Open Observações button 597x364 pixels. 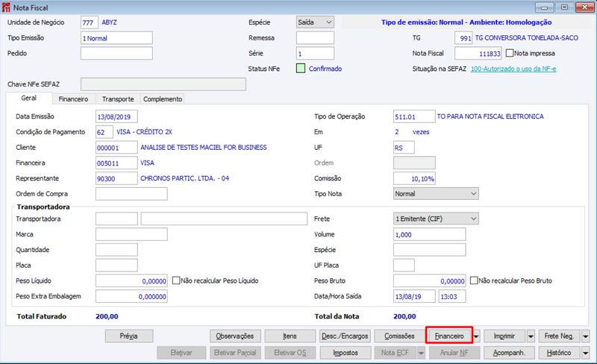(235, 336)
